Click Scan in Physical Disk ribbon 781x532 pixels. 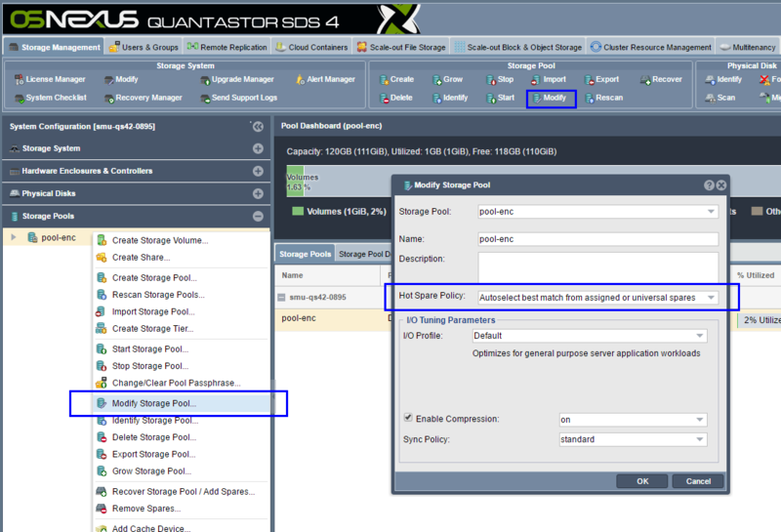click(x=719, y=98)
